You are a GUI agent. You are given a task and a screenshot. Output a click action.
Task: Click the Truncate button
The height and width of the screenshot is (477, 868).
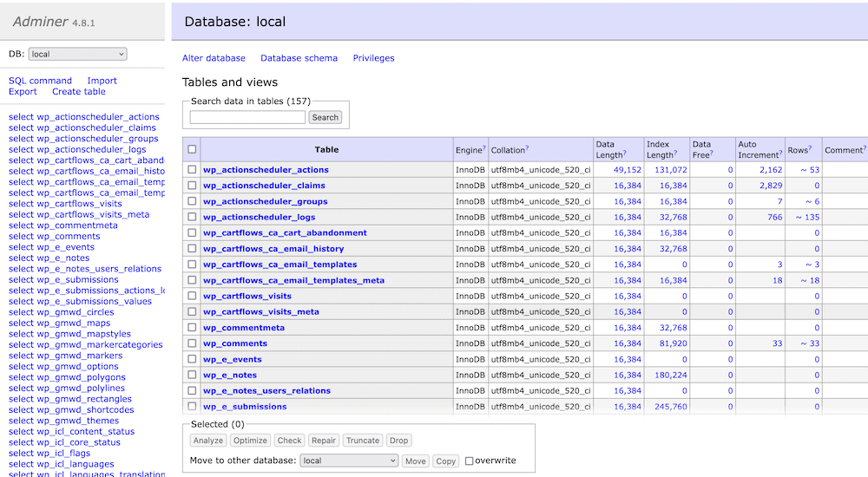363,441
